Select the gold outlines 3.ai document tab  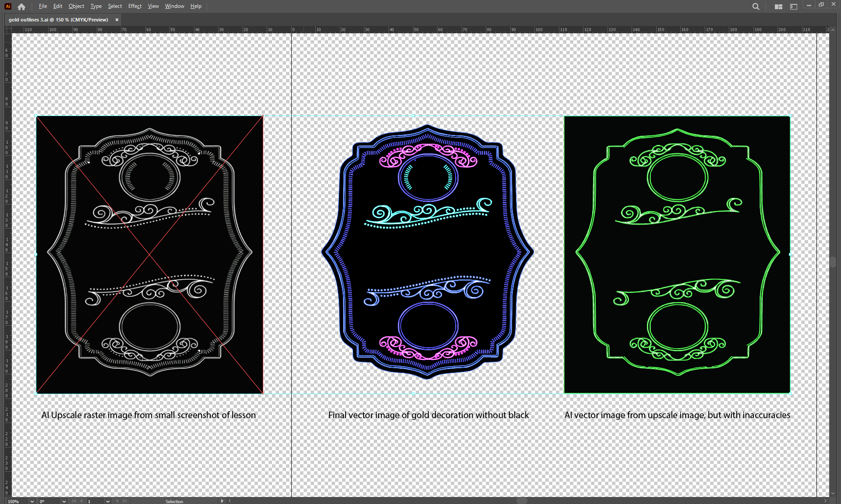coord(58,20)
